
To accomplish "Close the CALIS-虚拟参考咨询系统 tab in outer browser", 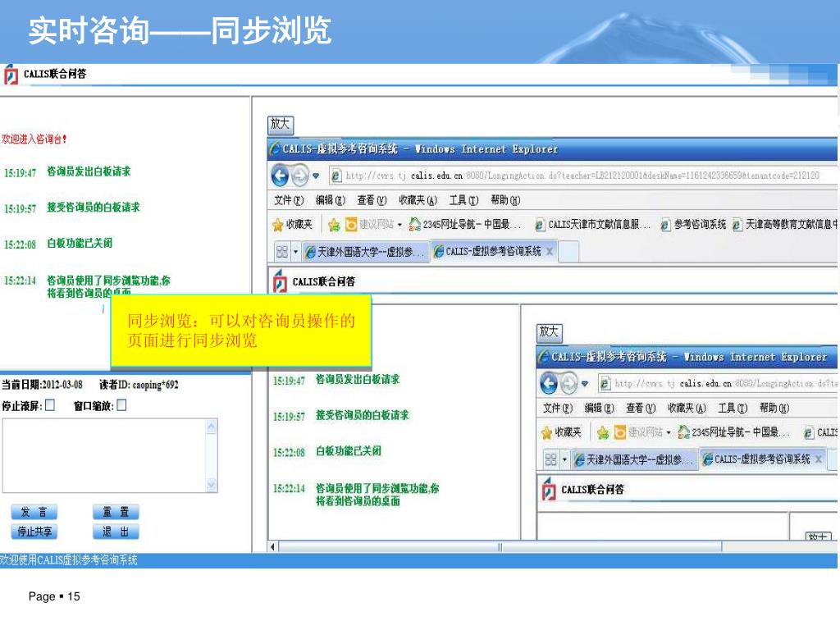I will click(550, 251).
